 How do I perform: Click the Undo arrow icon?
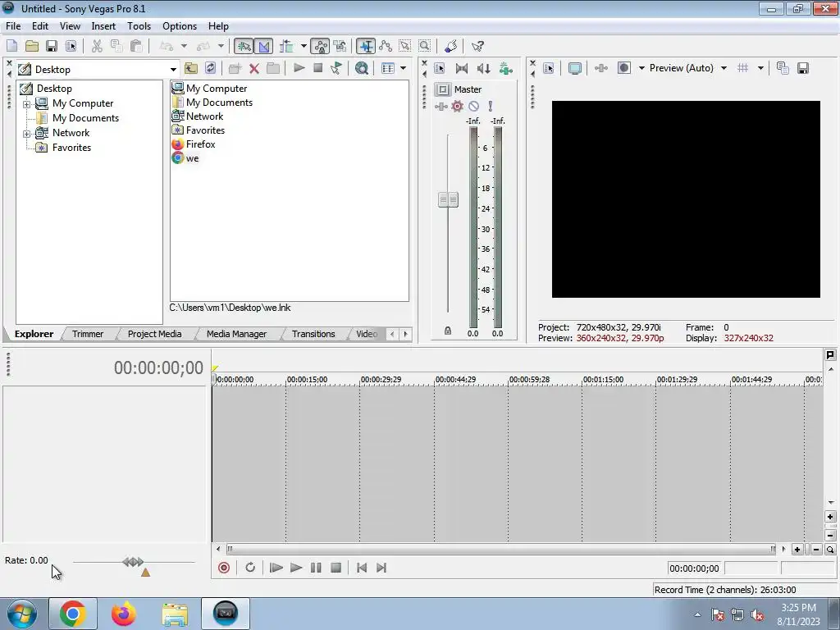[167, 46]
